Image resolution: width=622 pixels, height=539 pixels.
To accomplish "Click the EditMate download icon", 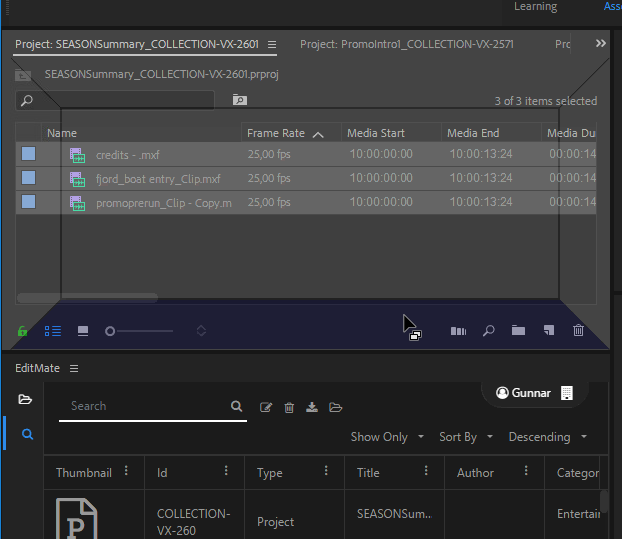I will tap(311, 407).
